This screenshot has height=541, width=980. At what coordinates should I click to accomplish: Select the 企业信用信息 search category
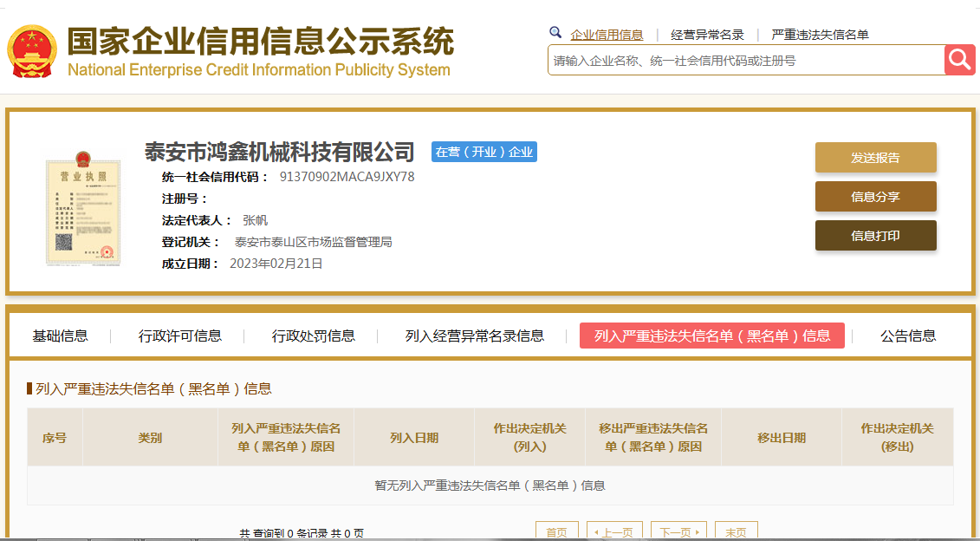click(607, 35)
